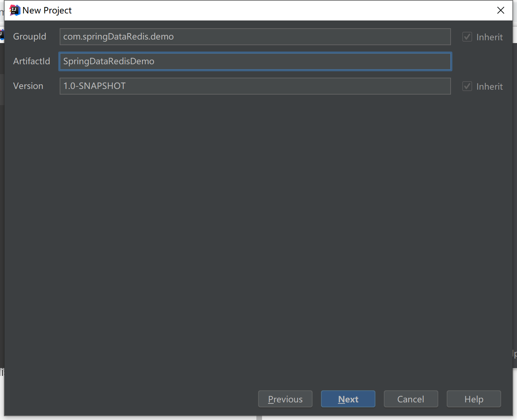Proceed by clicking the Next button
The width and height of the screenshot is (517, 420).
point(348,399)
